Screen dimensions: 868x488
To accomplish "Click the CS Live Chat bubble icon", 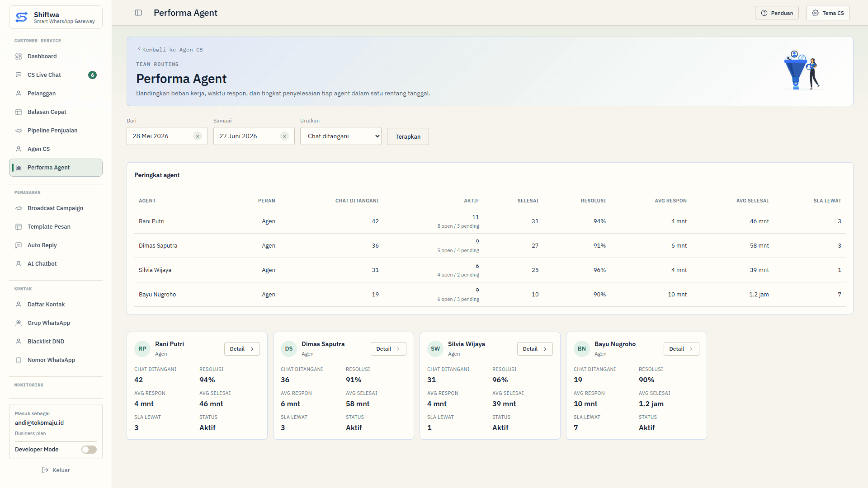I will [x=19, y=75].
